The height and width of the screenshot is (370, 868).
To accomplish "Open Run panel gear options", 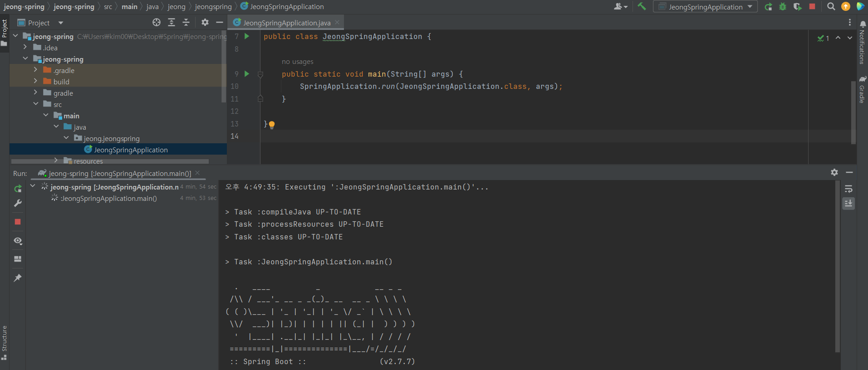I will (x=834, y=172).
